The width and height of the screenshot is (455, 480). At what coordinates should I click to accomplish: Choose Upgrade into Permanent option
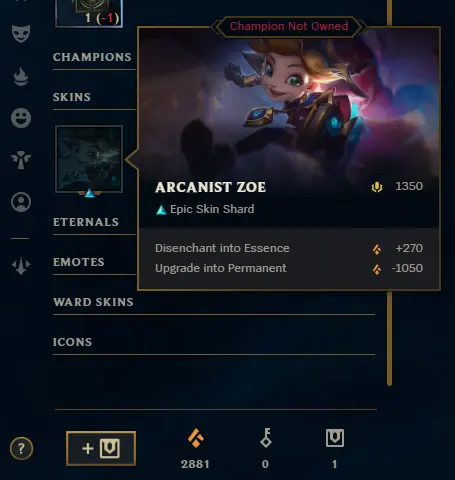[289, 268]
